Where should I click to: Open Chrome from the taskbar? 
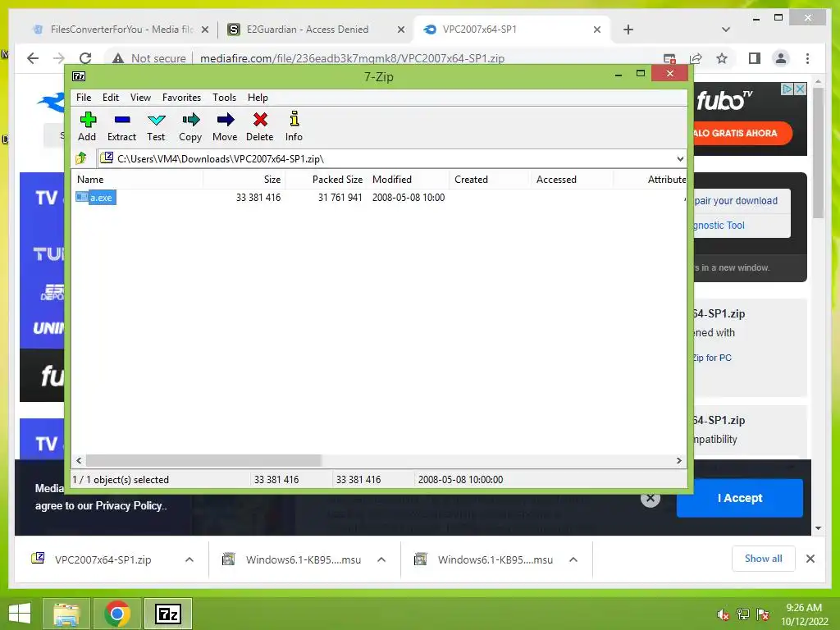117,614
